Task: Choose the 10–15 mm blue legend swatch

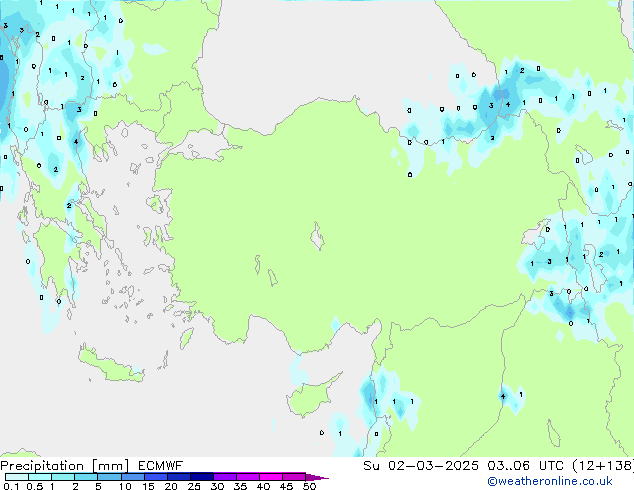Action: (132, 477)
